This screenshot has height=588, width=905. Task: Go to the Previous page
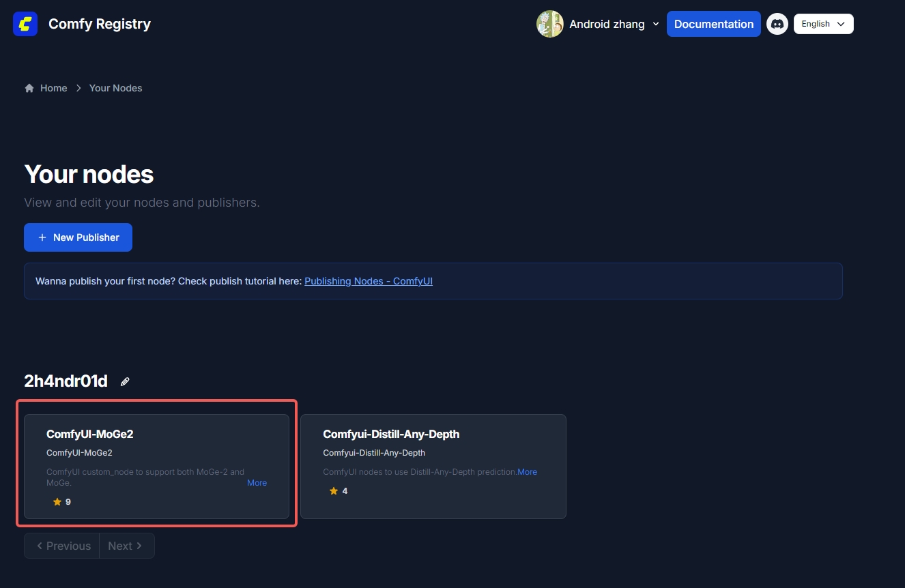62,546
